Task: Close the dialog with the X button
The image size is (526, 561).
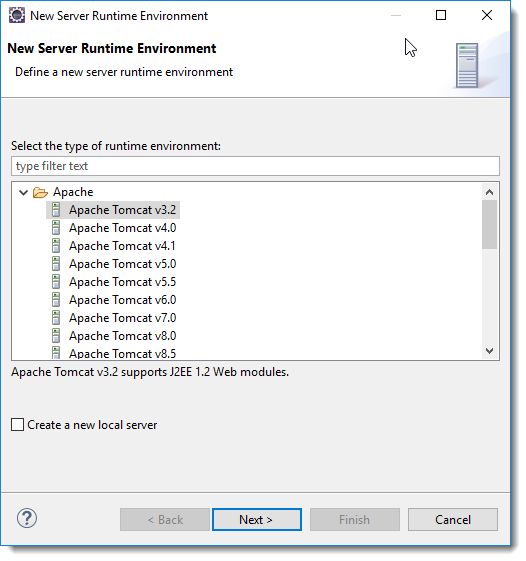Action: [x=487, y=15]
